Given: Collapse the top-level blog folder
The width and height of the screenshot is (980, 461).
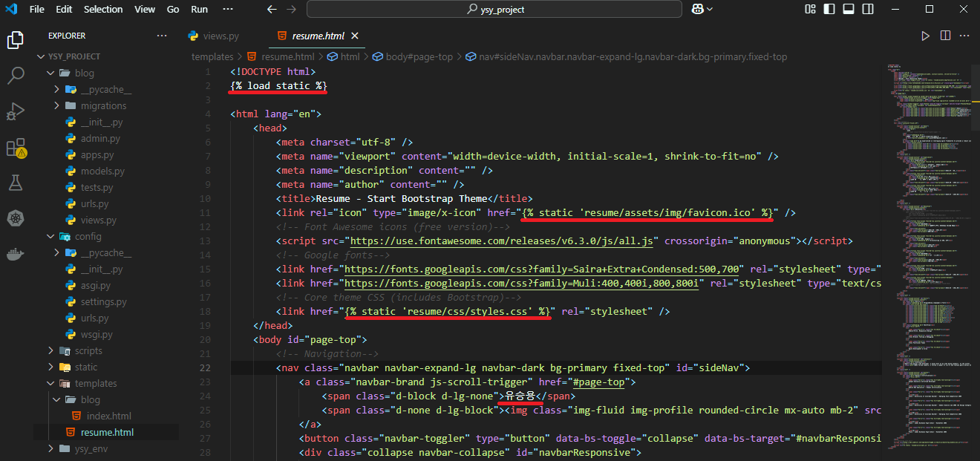Looking at the screenshot, I should click(50, 73).
